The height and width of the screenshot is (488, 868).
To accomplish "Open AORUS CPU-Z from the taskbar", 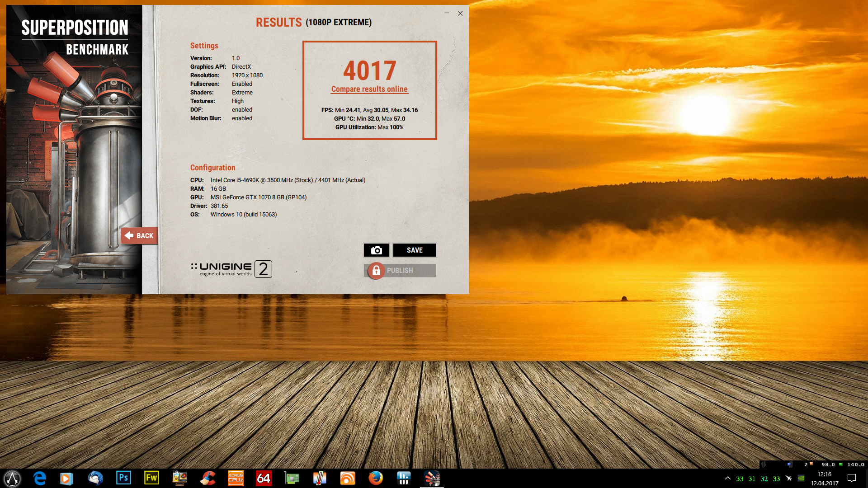I will tap(236, 478).
